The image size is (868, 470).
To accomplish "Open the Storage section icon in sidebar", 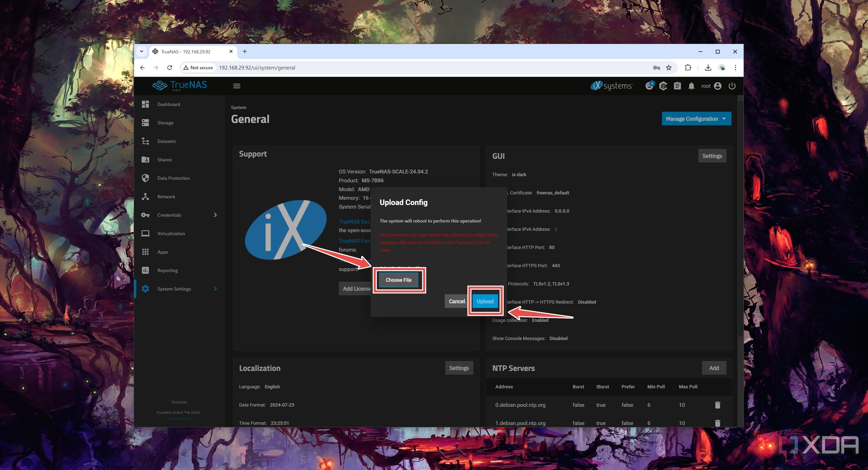I will (x=146, y=122).
